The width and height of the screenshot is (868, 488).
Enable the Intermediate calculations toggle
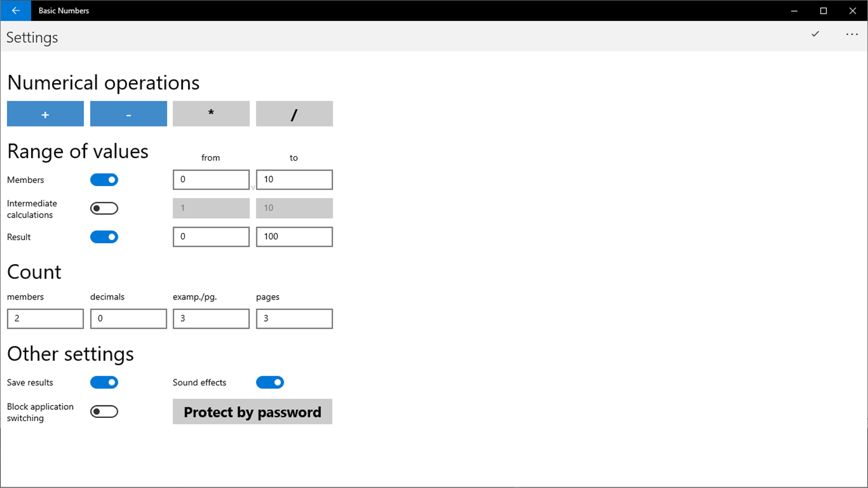tap(104, 208)
